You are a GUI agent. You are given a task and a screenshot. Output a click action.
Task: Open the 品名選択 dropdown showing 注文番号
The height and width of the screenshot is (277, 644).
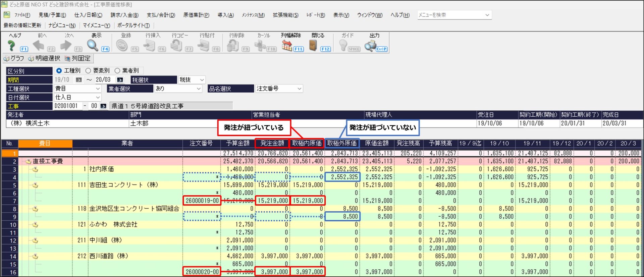coord(279,89)
